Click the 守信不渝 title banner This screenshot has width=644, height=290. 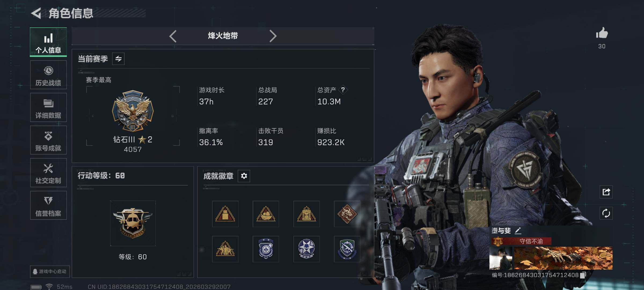521,241
